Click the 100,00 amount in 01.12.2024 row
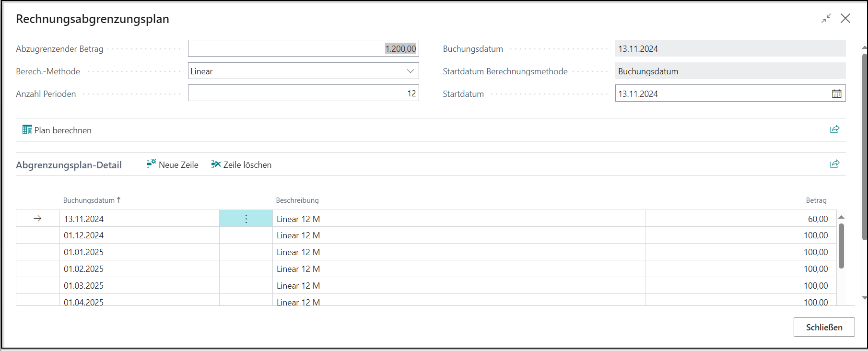The image size is (868, 351). [x=815, y=235]
